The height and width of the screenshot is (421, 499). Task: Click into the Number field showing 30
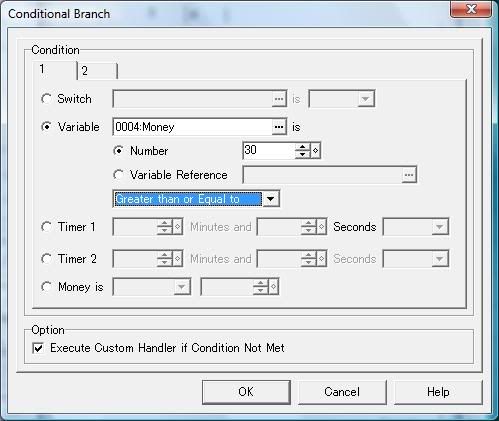pos(269,151)
